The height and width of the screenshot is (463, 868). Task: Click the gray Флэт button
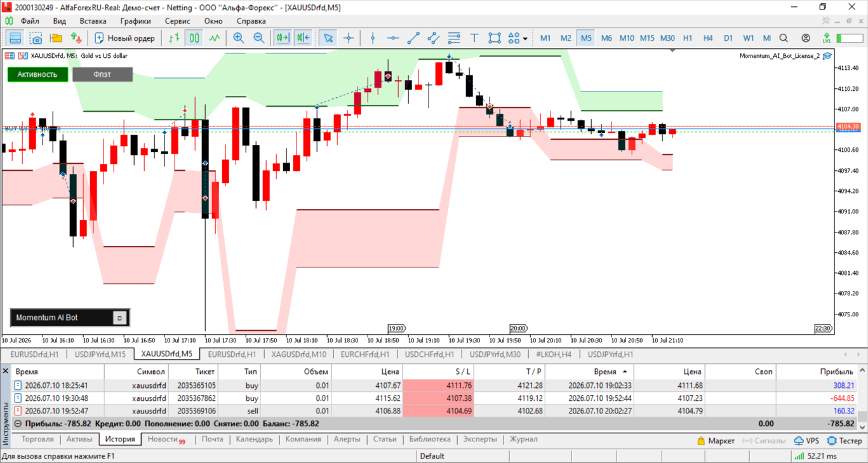102,74
